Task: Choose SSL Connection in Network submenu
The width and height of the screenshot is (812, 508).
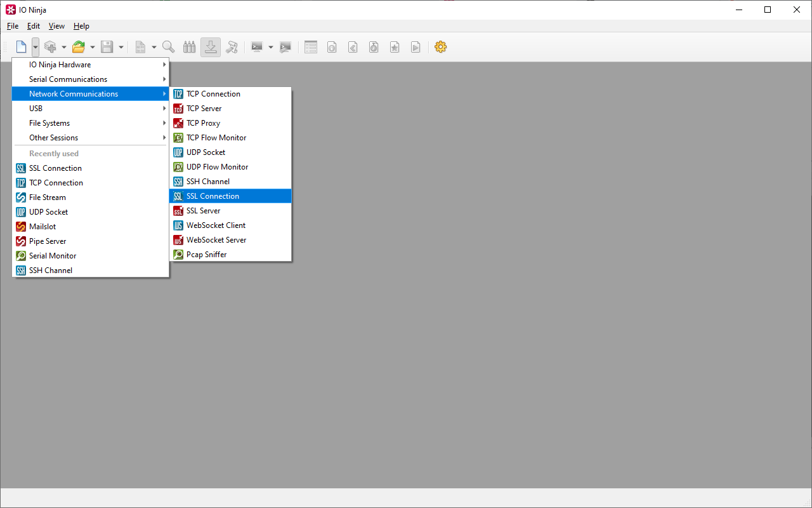Action: [x=231, y=196]
